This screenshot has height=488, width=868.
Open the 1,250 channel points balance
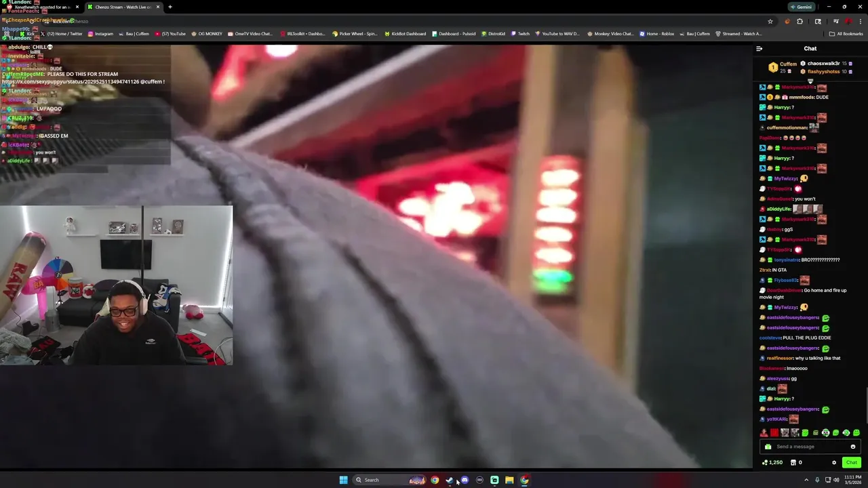772,462
